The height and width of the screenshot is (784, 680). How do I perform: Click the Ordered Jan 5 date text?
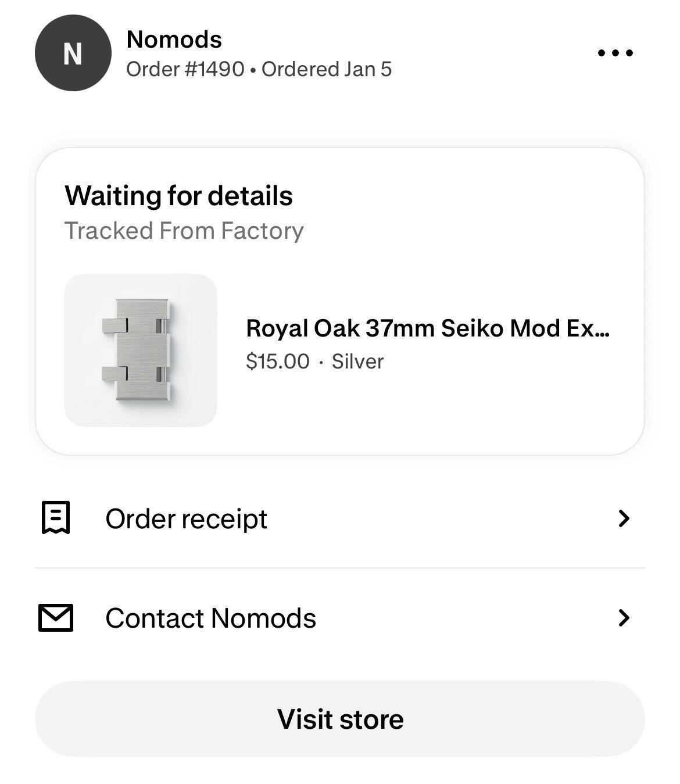click(327, 69)
